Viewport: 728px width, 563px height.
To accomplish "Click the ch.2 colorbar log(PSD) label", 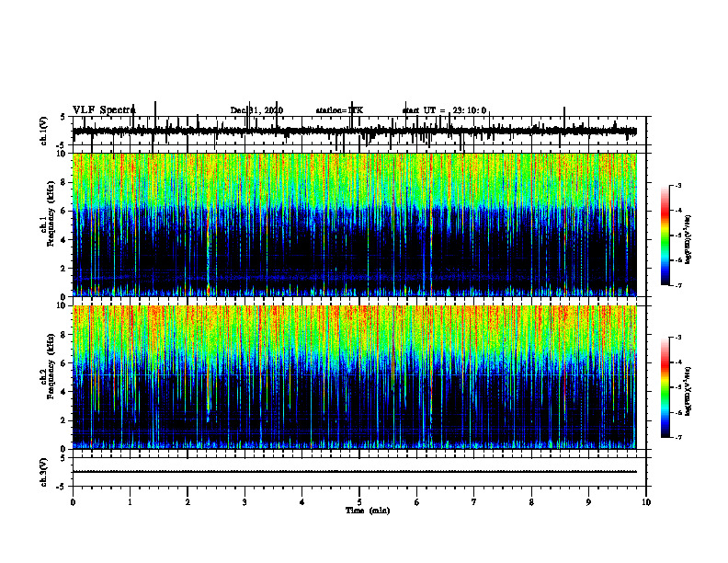I will tap(688, 390).
